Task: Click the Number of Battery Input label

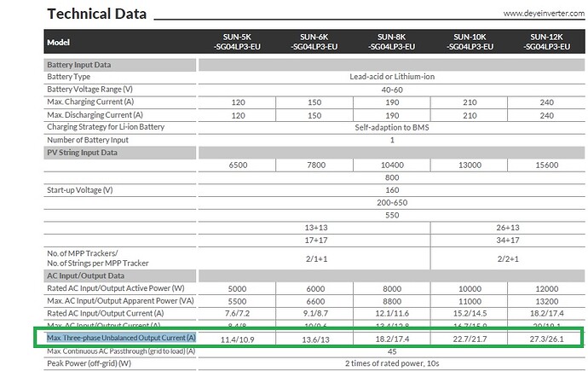Action: [x=88, y=140]
